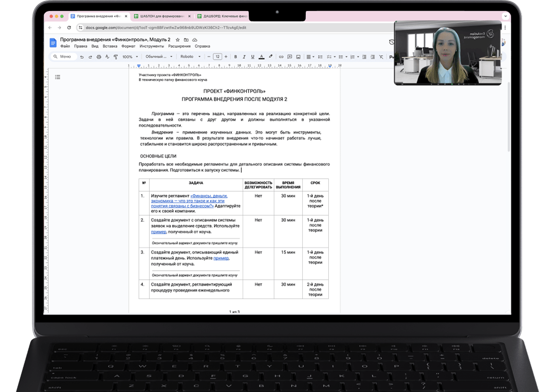Open the 'Расширения' menu

[x=180, y=46]
